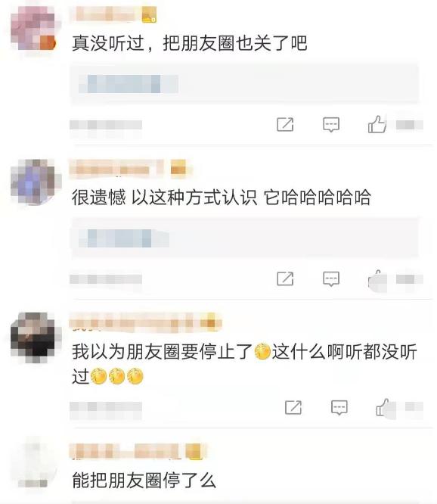Reply to the comment starting '很遗憾 以这种方式认识'

pos(331,278)
